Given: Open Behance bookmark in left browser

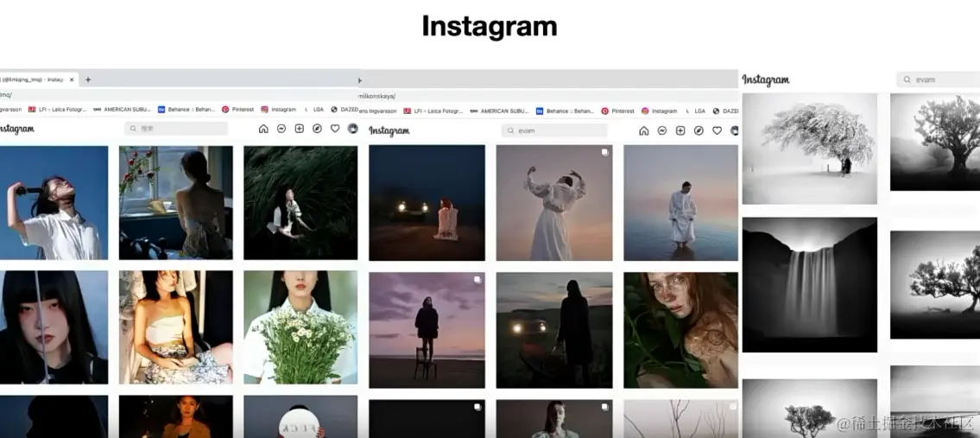Looking at the screenshot, I should (187, 109).
